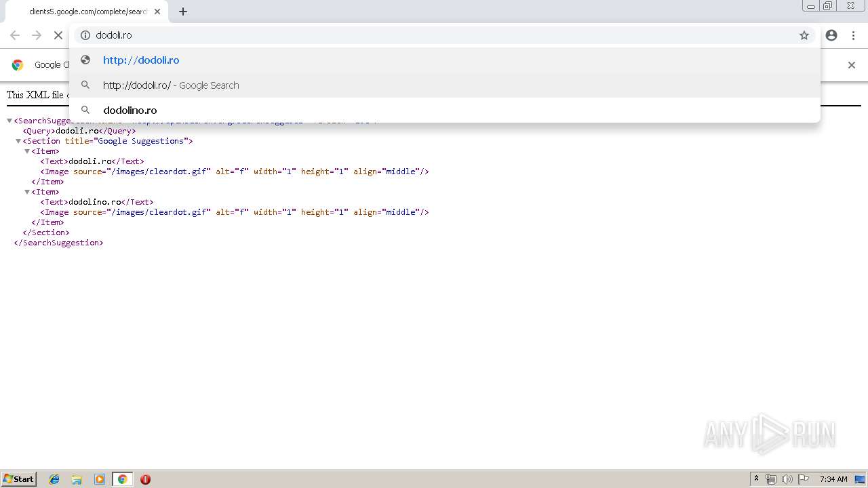868x488 pixels.
Task: Go back to the previous page
Action: [x=15, y=35]
